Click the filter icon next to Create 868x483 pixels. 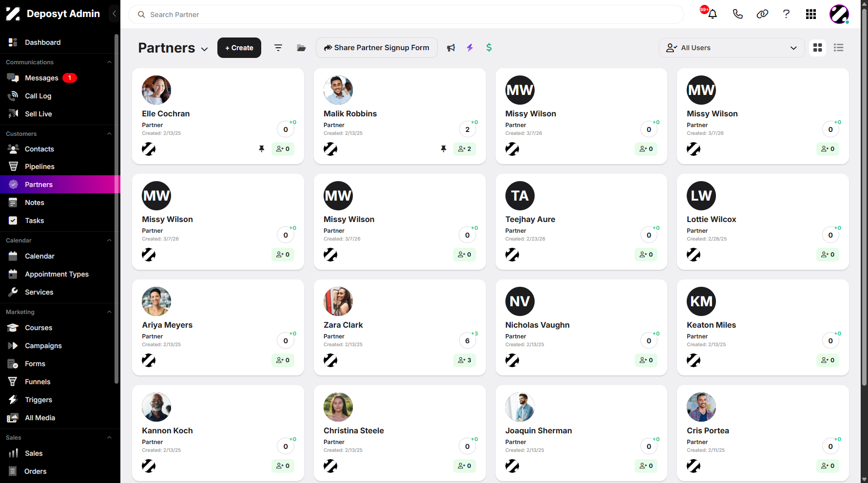[x=278, y=48]
